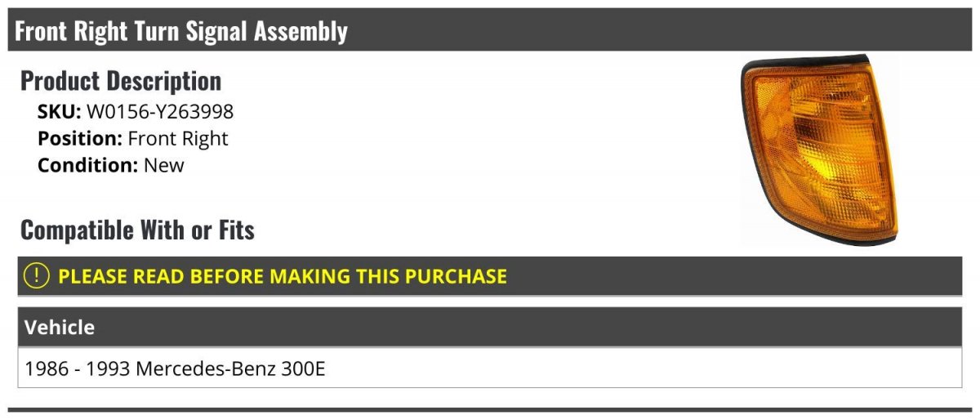Select the 300E model text
This screenshot has height=420, width=980.
coord(305,369)
